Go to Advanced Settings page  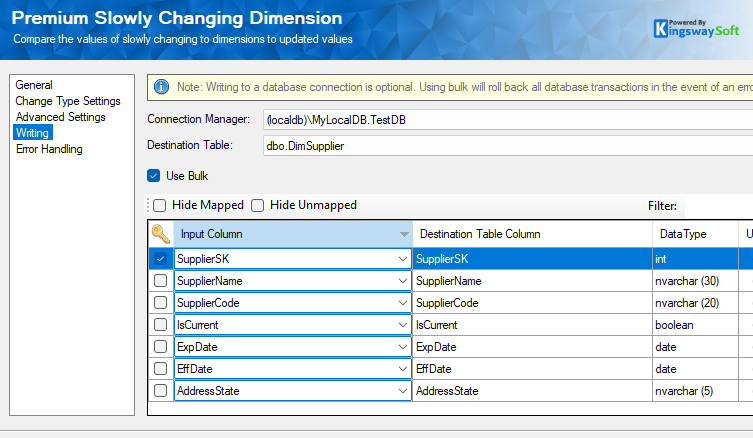(60, 117)
